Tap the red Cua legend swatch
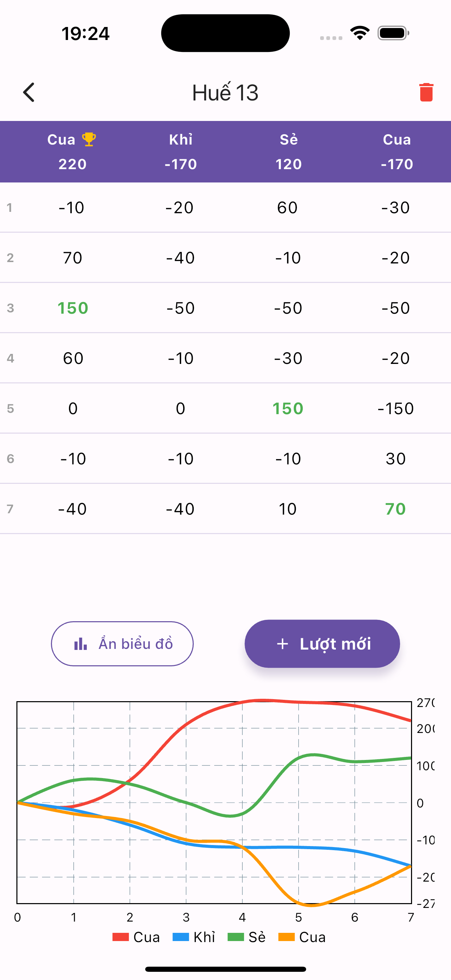 121,937
